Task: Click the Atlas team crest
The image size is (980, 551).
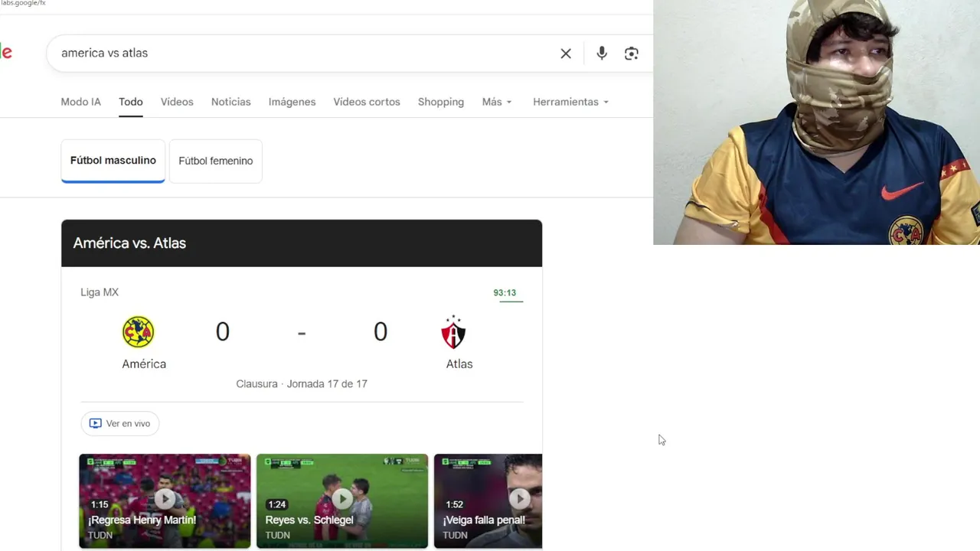Action: [454, 332]
